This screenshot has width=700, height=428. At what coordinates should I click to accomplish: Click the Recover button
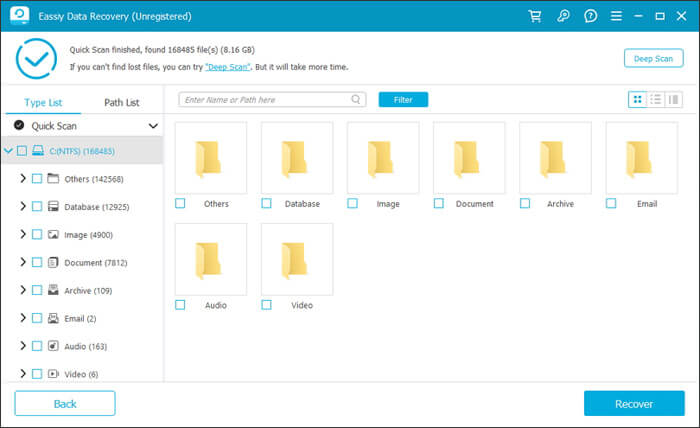coord(634,403)
